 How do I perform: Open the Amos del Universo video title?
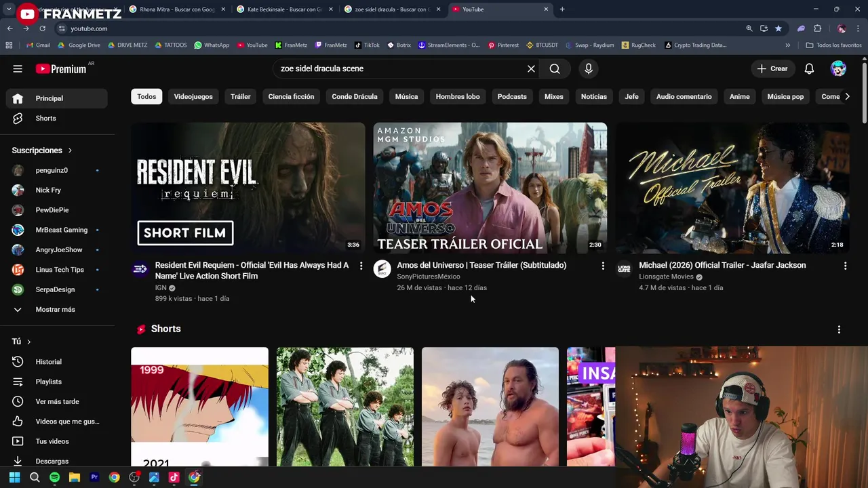point(481,265)
